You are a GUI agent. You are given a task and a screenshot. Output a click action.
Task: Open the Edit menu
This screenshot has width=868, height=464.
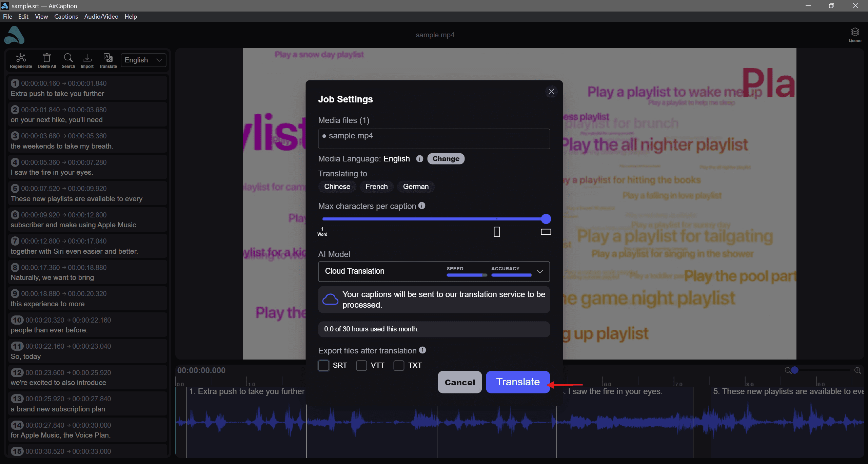[x=23, y=17]
